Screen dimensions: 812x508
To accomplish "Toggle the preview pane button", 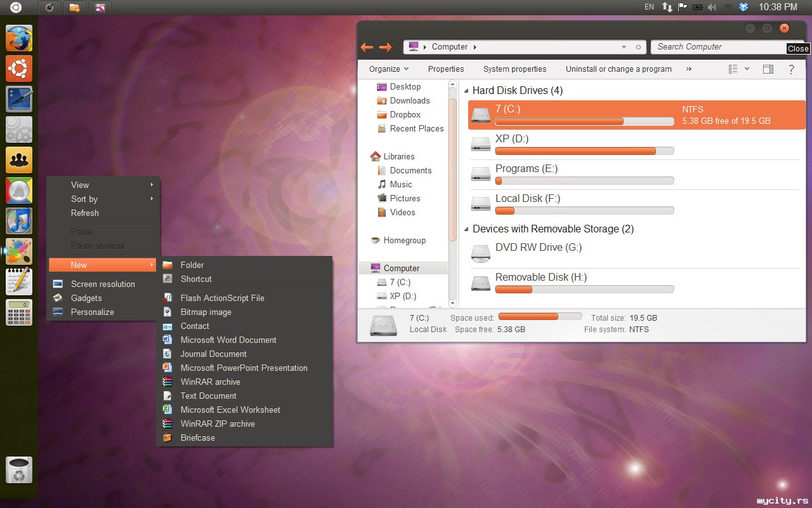I will 768,69.
